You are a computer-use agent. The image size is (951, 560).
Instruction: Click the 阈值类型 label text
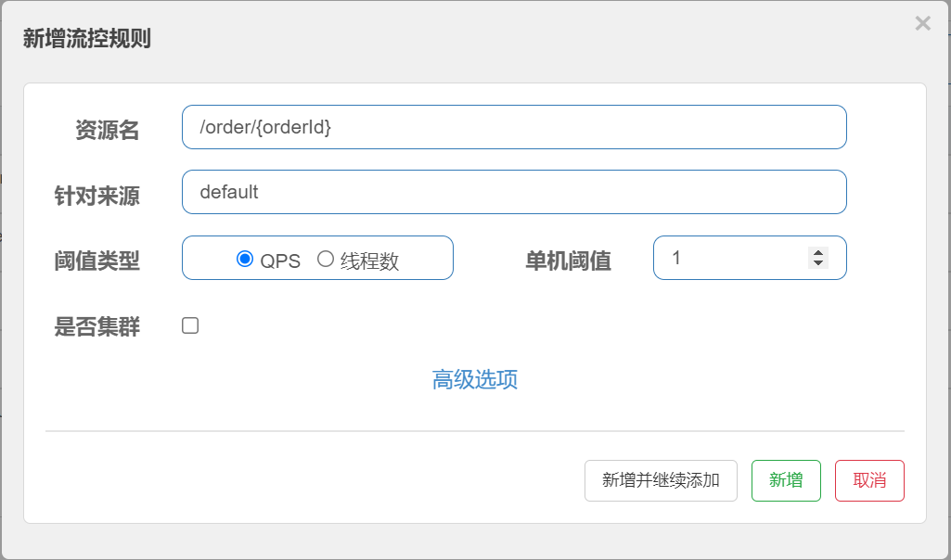pyautogui.click(x=97, y=261)
